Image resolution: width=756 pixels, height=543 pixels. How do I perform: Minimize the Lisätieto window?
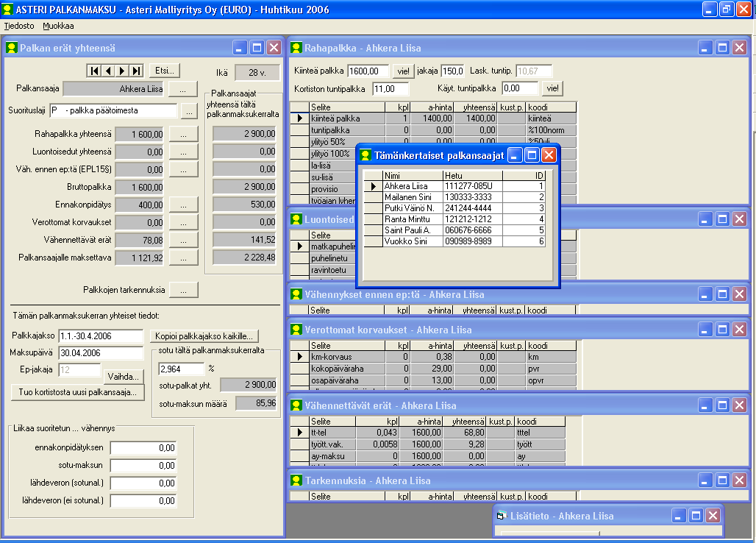tap(678, 516)
